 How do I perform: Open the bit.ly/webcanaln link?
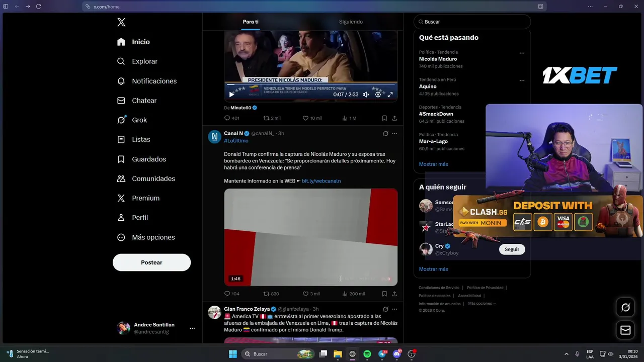pos(321,181)
